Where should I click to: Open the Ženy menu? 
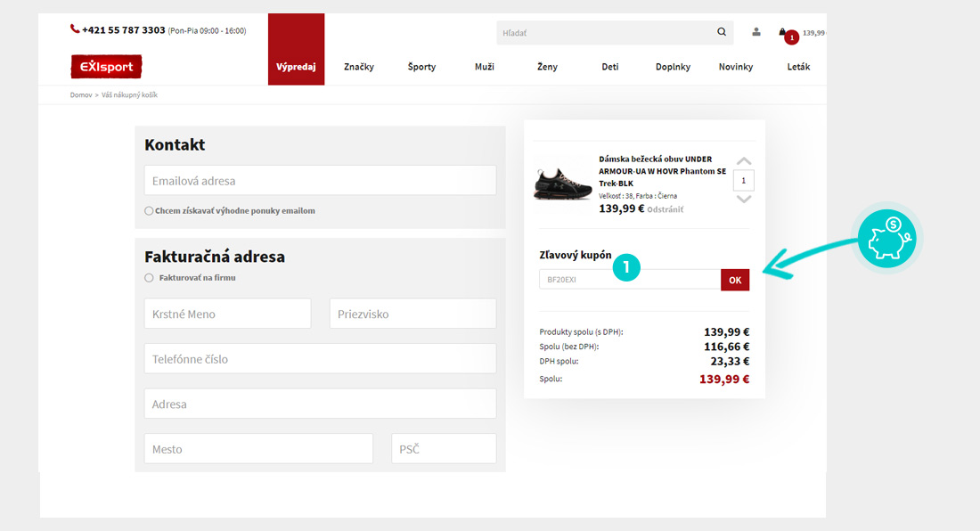pyautogui.click(x=548, y=67)
